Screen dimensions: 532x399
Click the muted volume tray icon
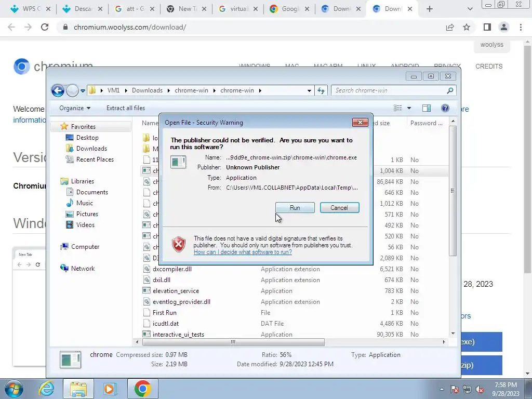click(x=480, y=390)
